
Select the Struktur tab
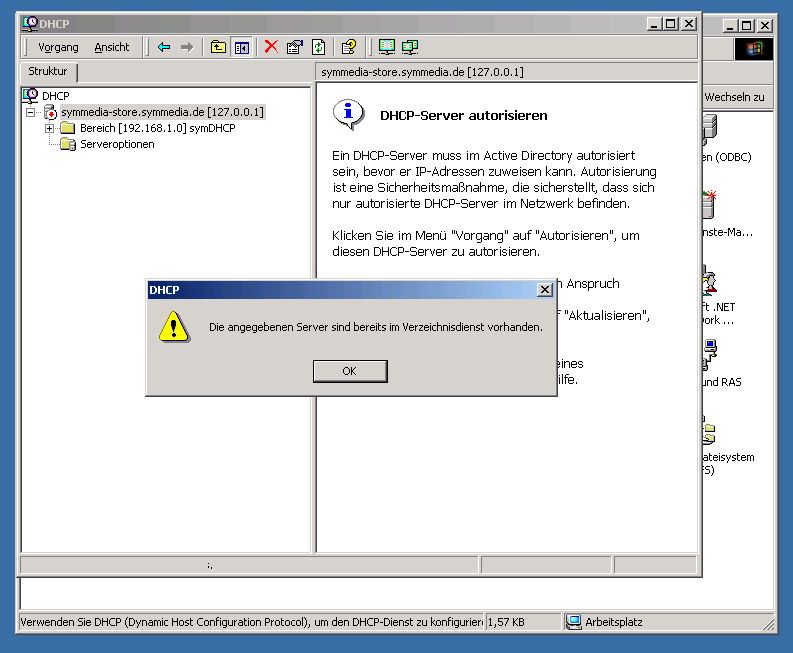pos(48,71)
